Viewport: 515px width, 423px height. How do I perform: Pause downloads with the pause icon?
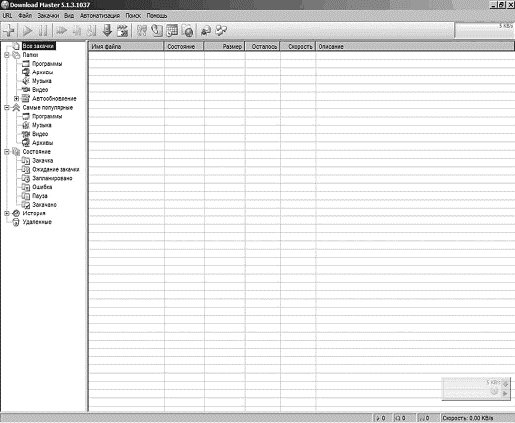pyautogui.click(x=43, y=31)
